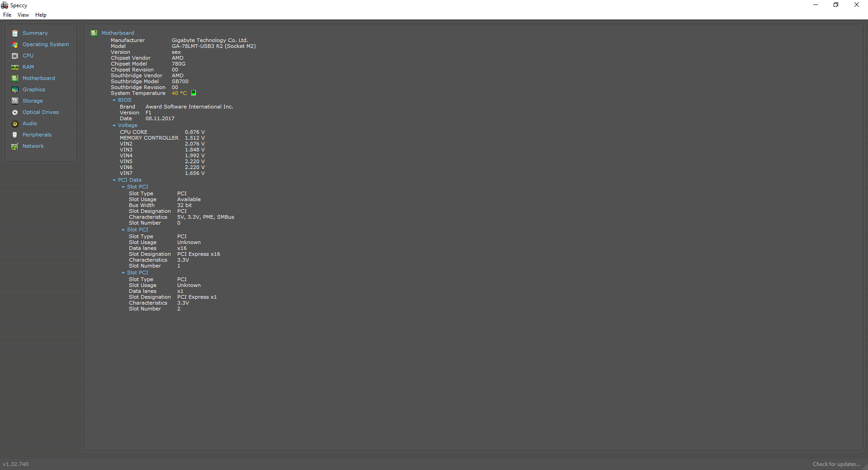Click the VIN3 voltage value 1.848 V
Image resolution: width=868 pixels, height=470 pixels.
(195, 150)
